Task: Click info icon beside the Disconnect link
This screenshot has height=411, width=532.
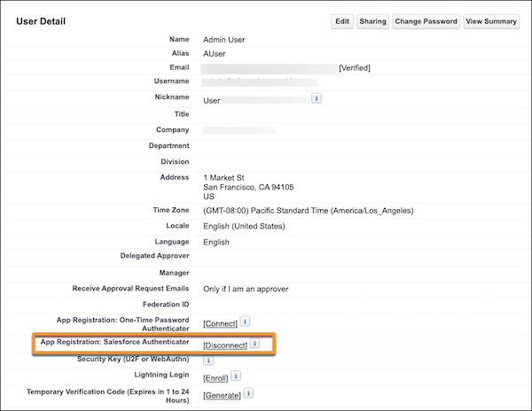Action: tap(254, 344)
